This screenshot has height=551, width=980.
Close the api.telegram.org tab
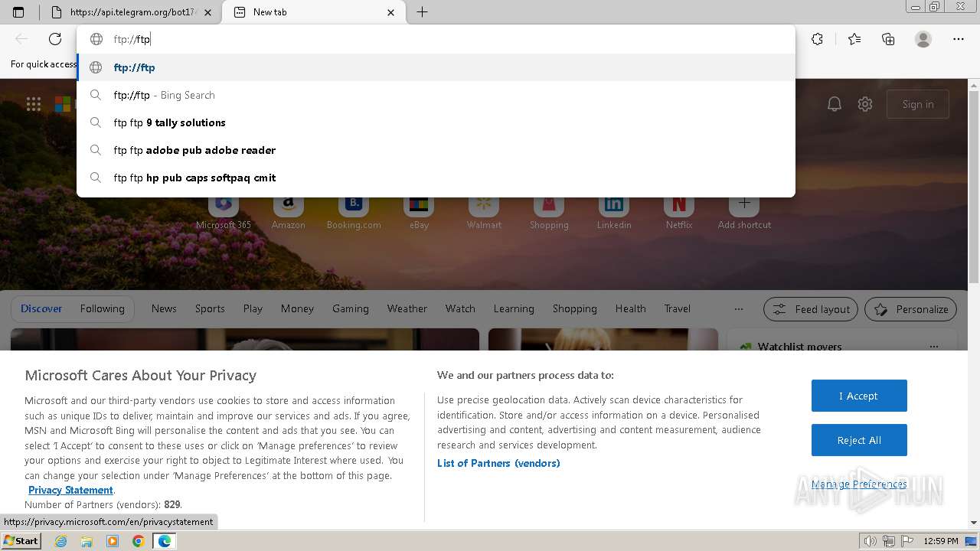pyautogui.click(x=207, y=12)
